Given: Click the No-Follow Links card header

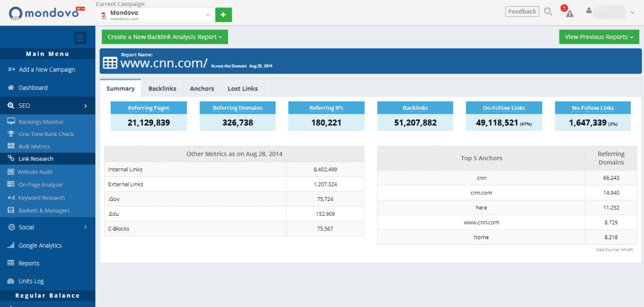Looking at the screenshot, I should 592,108.
